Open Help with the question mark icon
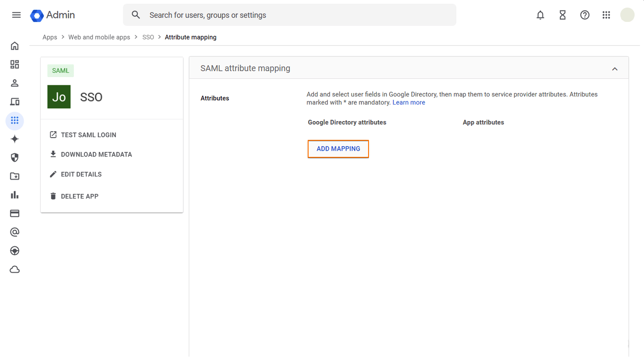Screen dimensions: 644x362 click(x=585, y=15)
